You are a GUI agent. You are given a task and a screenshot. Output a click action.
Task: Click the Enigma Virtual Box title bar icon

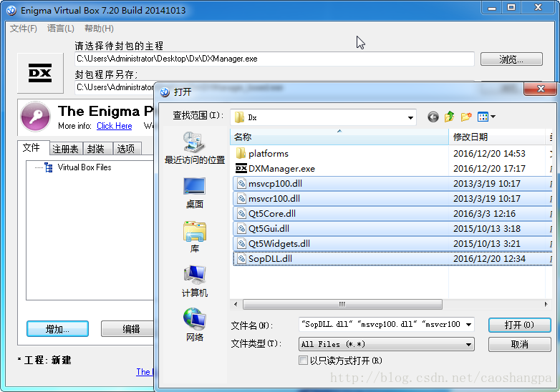click(11, 10)
